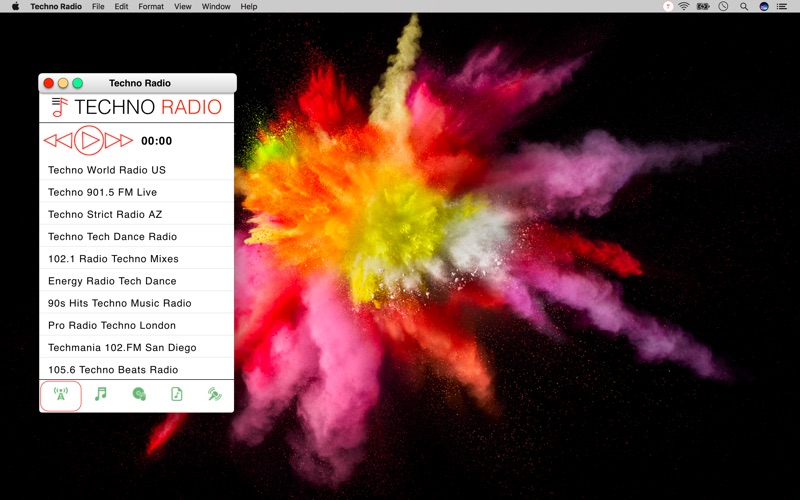Skip to next station with forward arrows
The image size is (800, 500).
(x=119, y=140)
